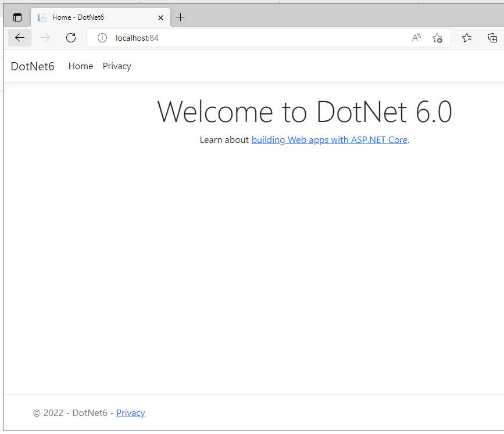The height and width of the screenshot is (434, 504).
Task: Click the Forward arrow button
Action: tap(45, 38)
